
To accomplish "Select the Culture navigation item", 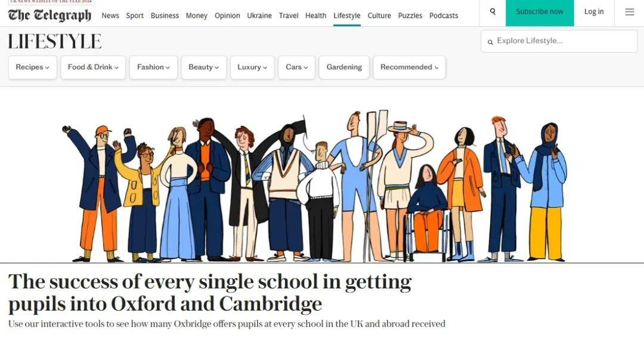I will point(379,16).
